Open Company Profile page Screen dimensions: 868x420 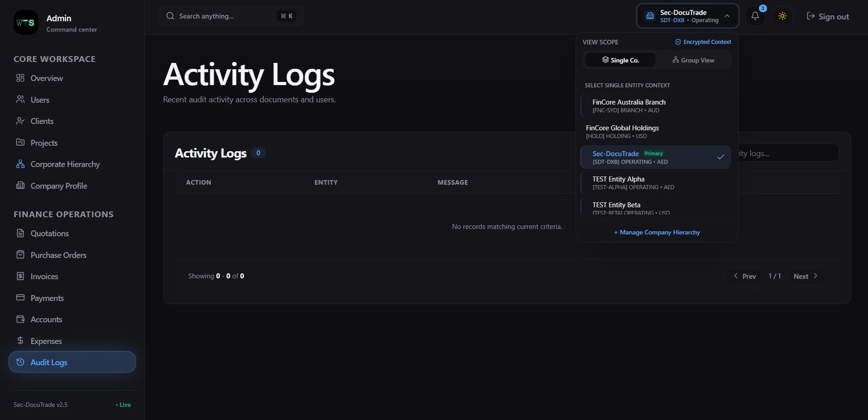tap(72, 186)
